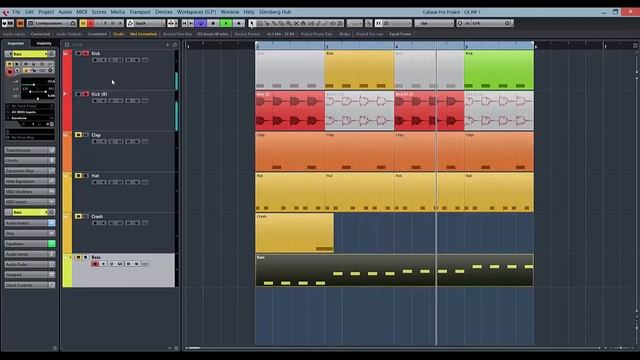The image size is (640, 360).
Task: Click the yellow global Mute state button
Action: click(83, 23)
